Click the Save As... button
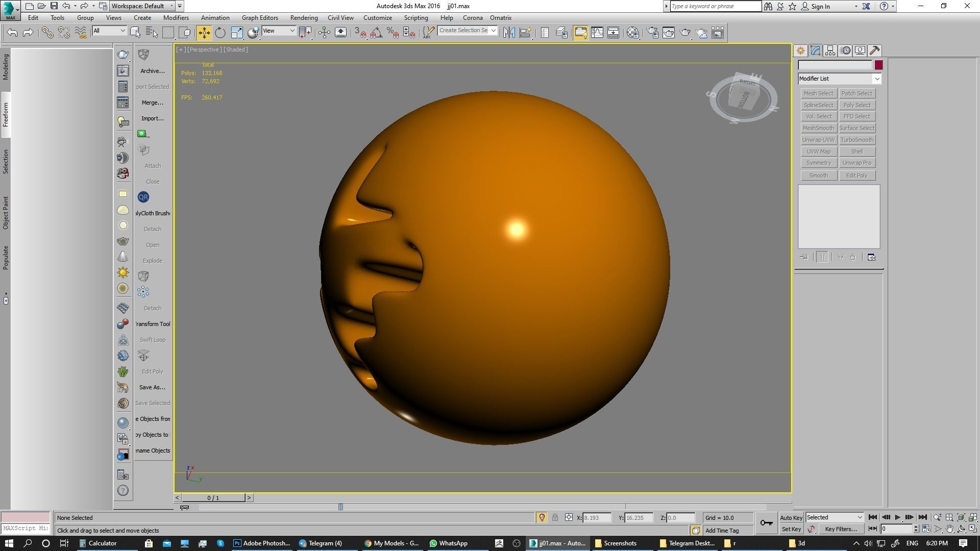The height and width of the screenshot is (551, 980). [x=152, y=387]
